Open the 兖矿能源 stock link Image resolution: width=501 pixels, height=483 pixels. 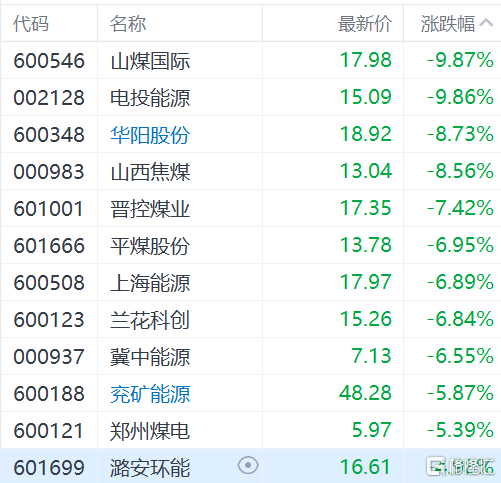[x=150, y=394]
